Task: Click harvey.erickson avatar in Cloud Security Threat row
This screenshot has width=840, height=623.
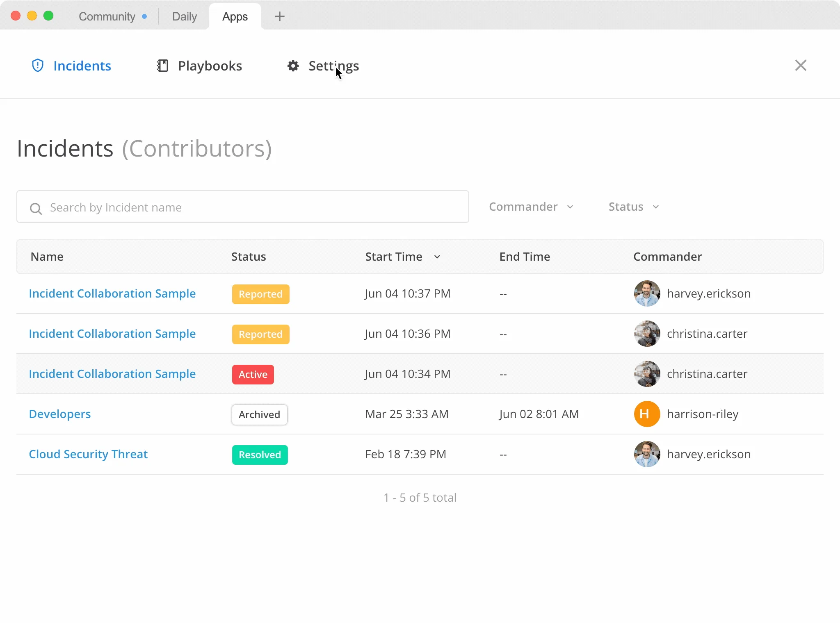Action: pyautogui.click(x=647, y=454)
